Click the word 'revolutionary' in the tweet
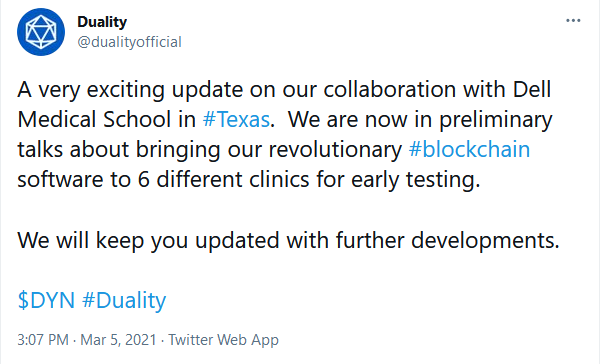 (x=335, y=150)
